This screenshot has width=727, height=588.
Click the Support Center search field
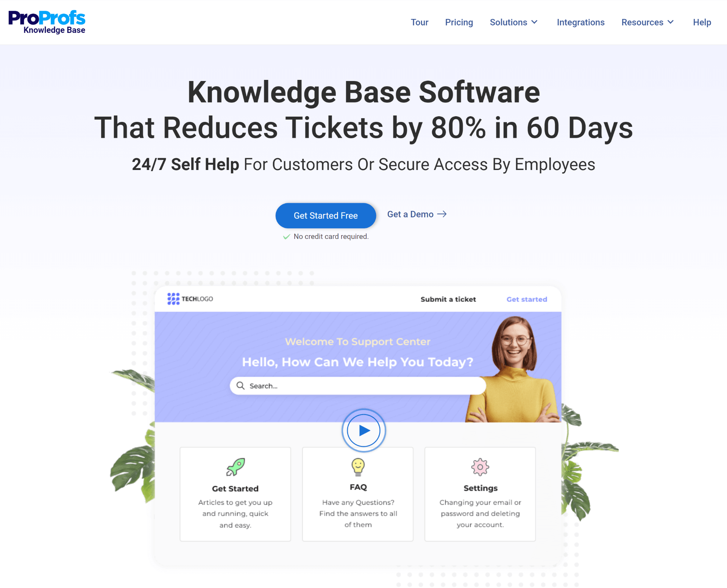click(x=358, y=386)
